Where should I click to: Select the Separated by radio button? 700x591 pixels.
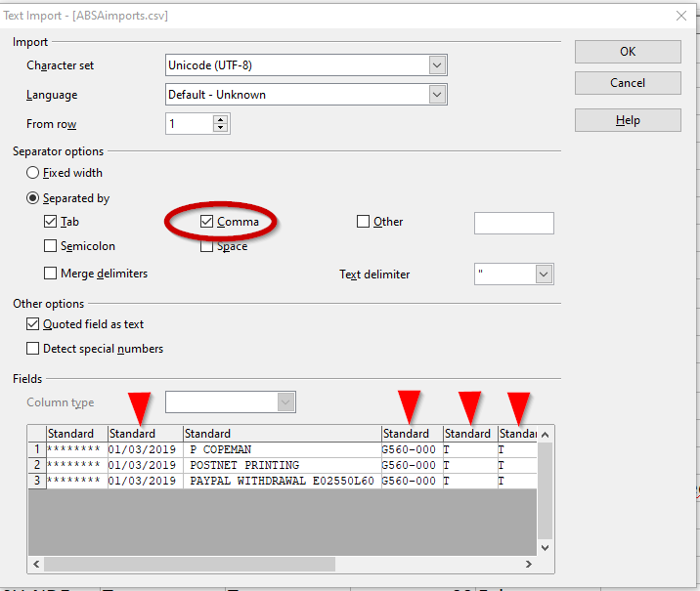(x=34, y=198)
